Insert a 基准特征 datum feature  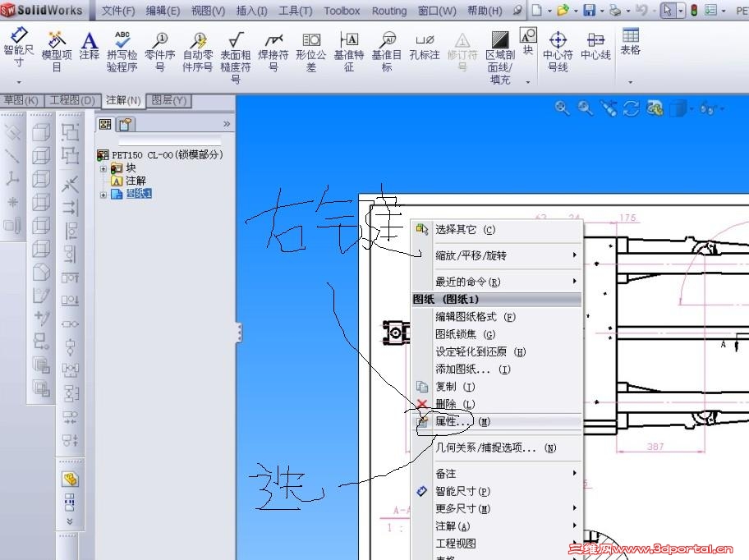349,52
